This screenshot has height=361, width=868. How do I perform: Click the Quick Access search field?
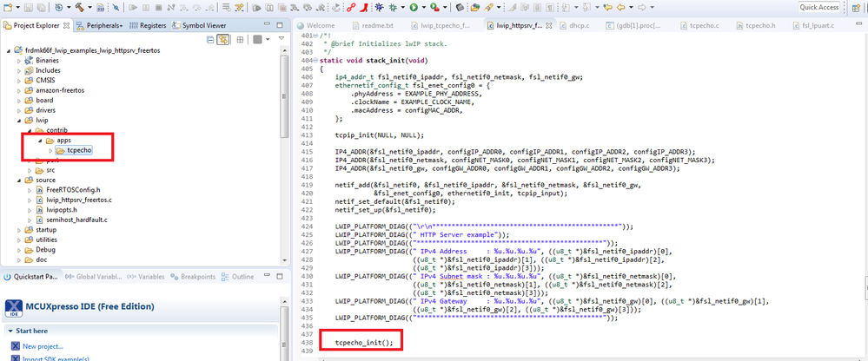coord(819,7)
